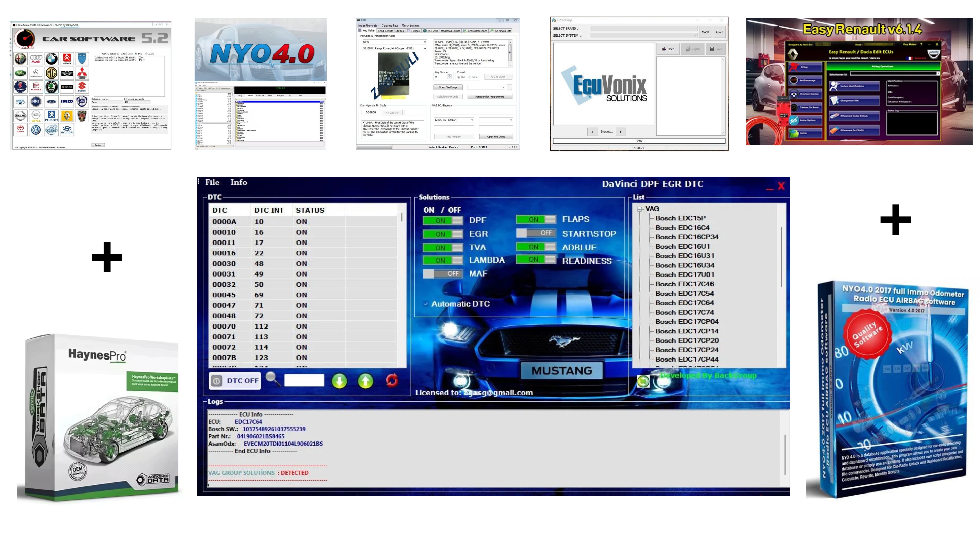Screen dimensions: 980x551
Task: Click the MASK button in Hex2Cmp
Action: 705,32
